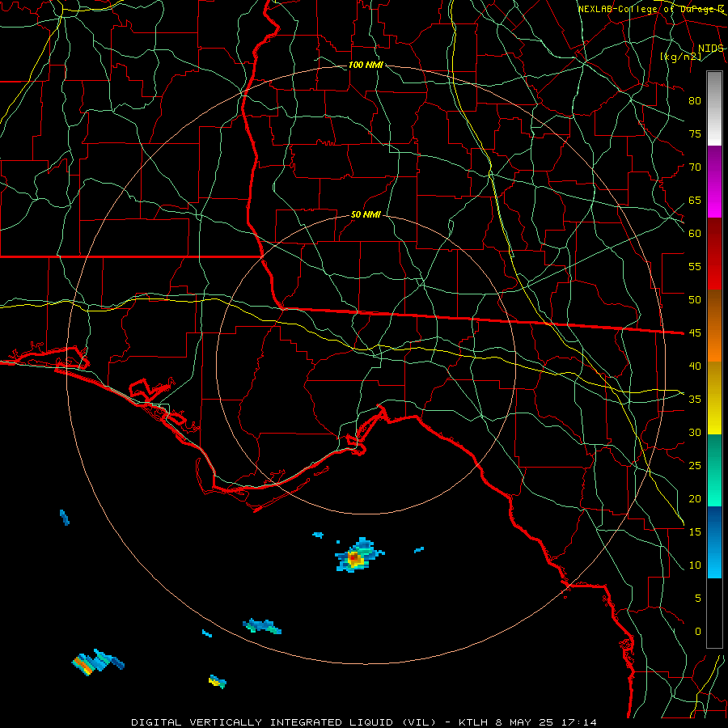Click the striped orange-blue echo at bottom left
728x728 pixels.
pos(98,662)
